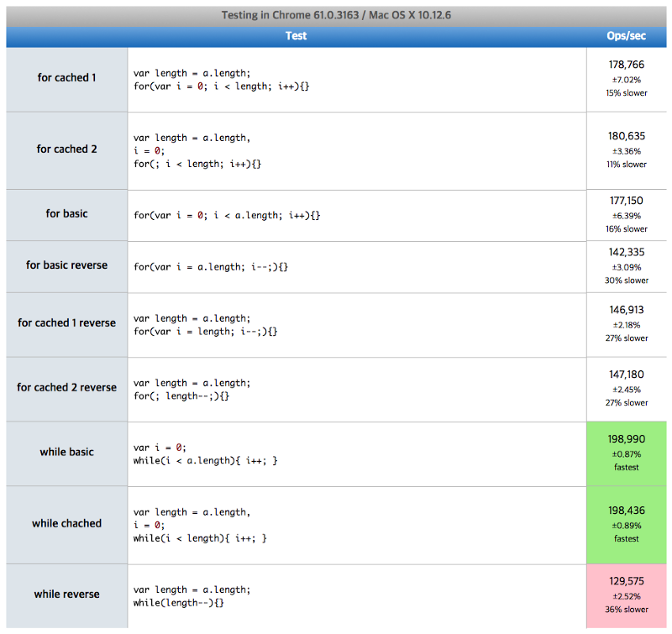Click the 'Test' column header
The image size is (672, 634).
point(297,36)
